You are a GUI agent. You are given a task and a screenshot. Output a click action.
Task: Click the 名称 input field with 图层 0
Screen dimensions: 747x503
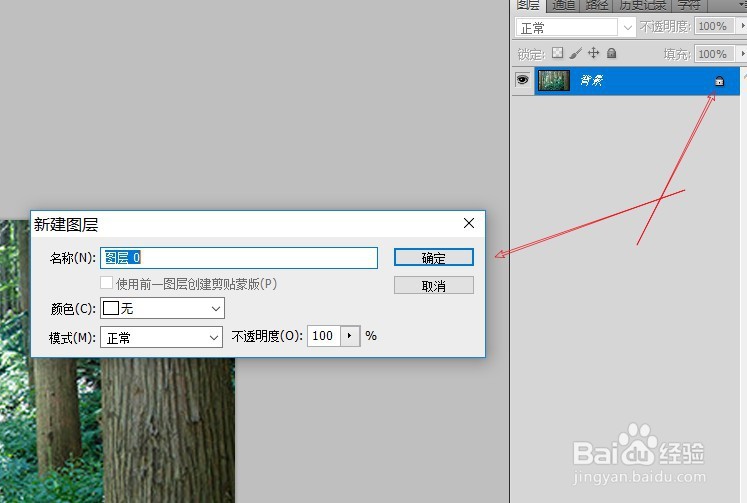[x=239, y=258]
